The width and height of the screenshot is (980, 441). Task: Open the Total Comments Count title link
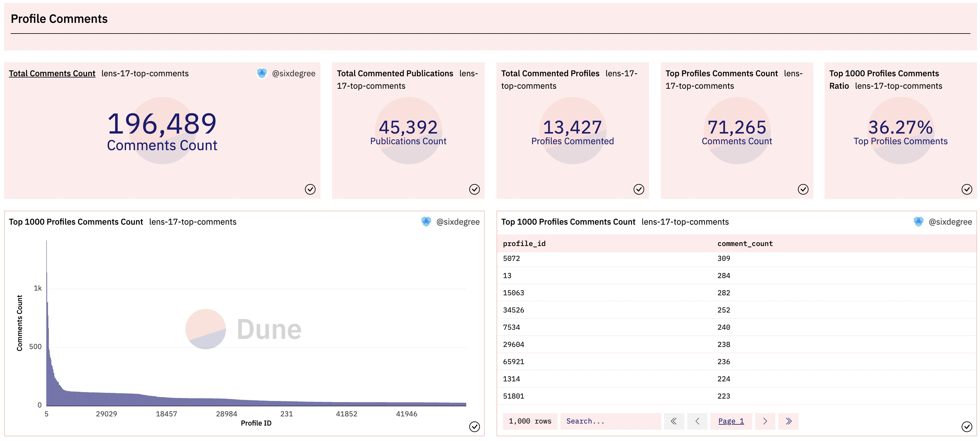click(52, 73)
